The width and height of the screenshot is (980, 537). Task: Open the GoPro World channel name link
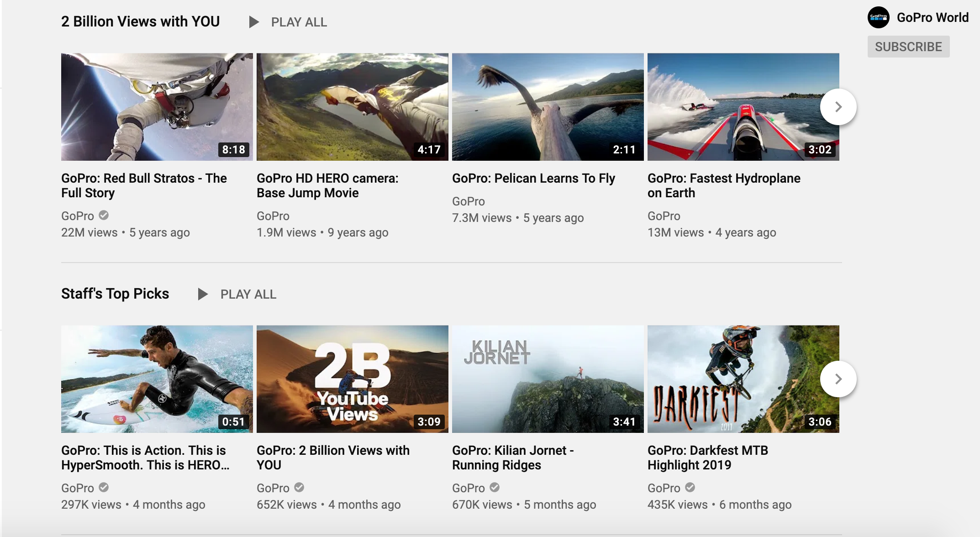933,18
